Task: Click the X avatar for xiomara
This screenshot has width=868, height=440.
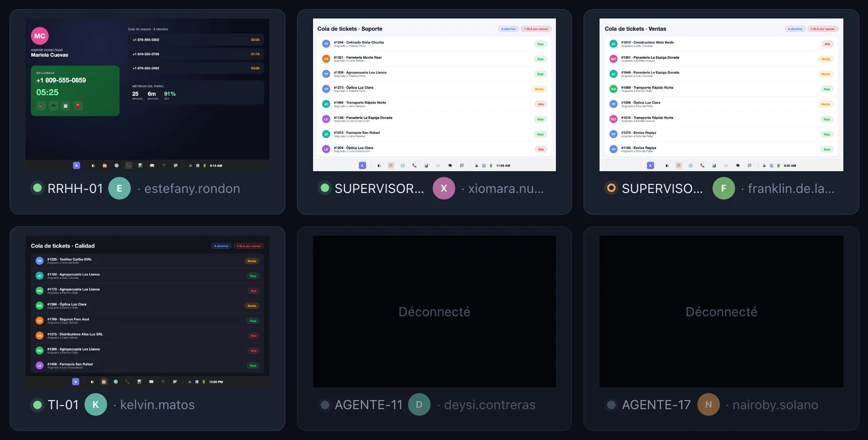Action: [x=444, y=188]
